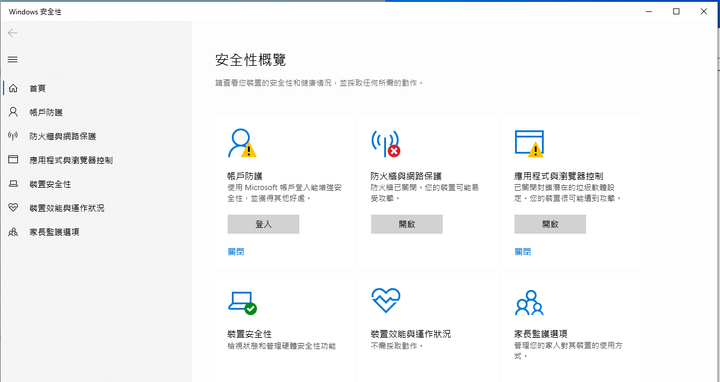Open 應用程式與瀏覽器控制 from sidebar
Screen dimensions: 720x382
point(71,160)
